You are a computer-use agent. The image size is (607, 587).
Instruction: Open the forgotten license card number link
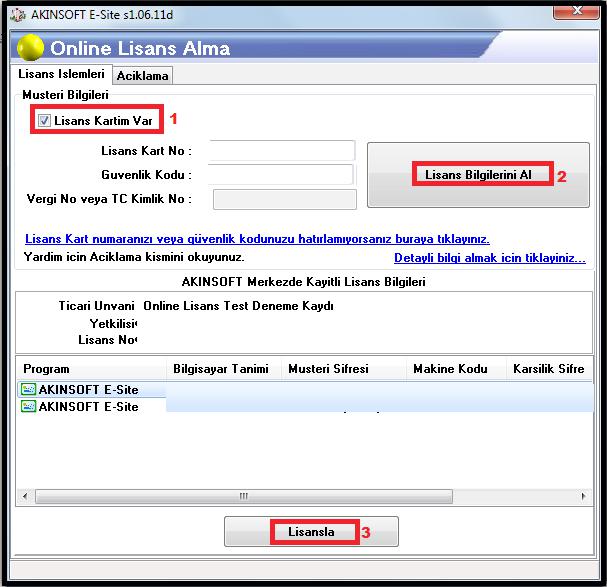[257, 239]
